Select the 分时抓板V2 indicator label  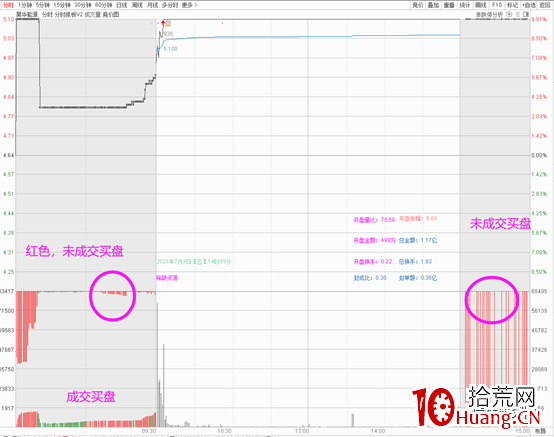point(69,14)
